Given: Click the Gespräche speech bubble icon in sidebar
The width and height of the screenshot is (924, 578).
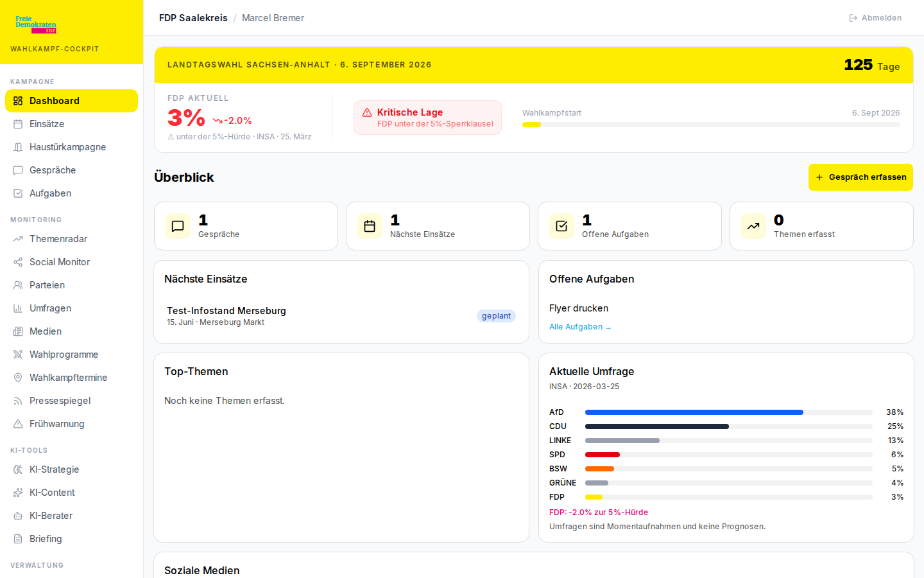Looking at the screenshot, I should [18, 170].
